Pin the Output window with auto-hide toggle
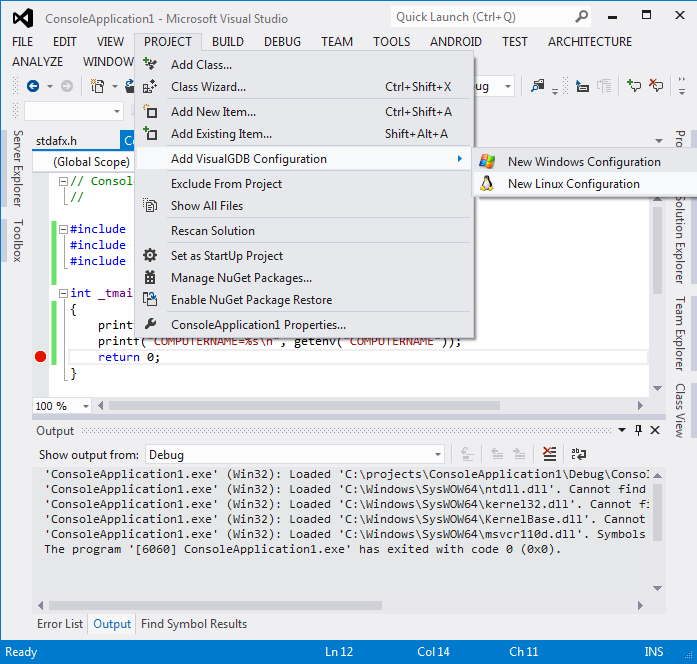This screenshot has width=697, height=664. point(638,430)
